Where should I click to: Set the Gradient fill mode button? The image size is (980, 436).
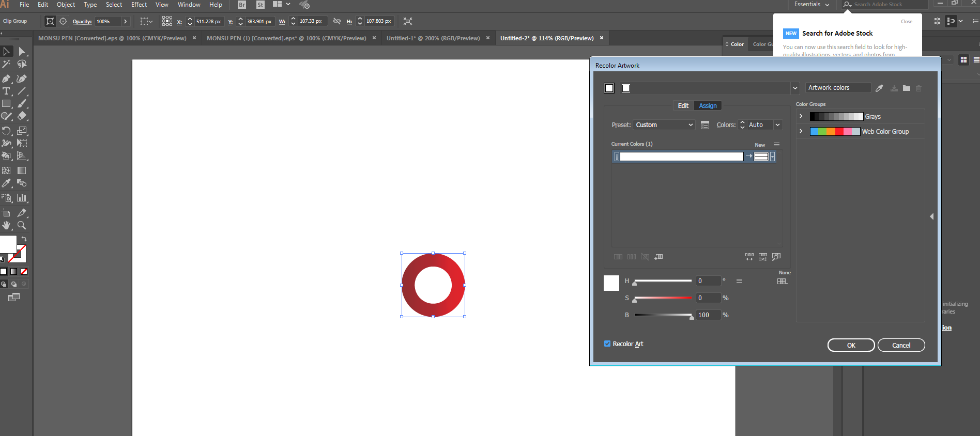point(14,271)
